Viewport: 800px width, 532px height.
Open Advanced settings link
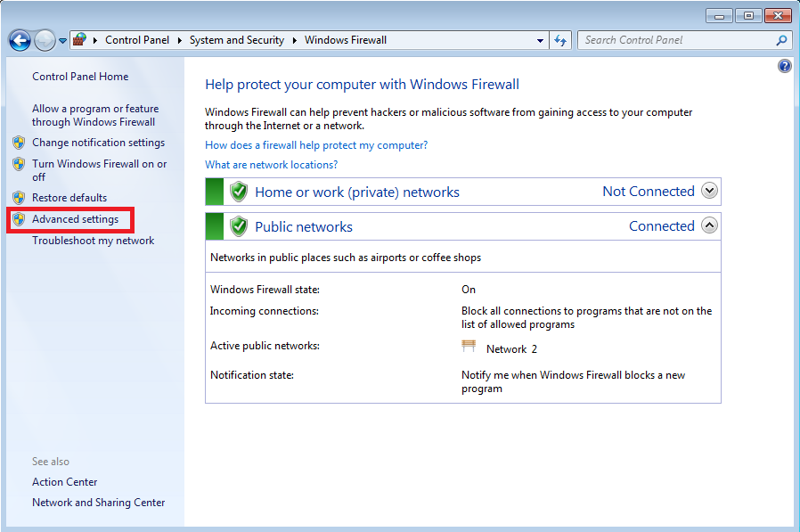point(75,219)
